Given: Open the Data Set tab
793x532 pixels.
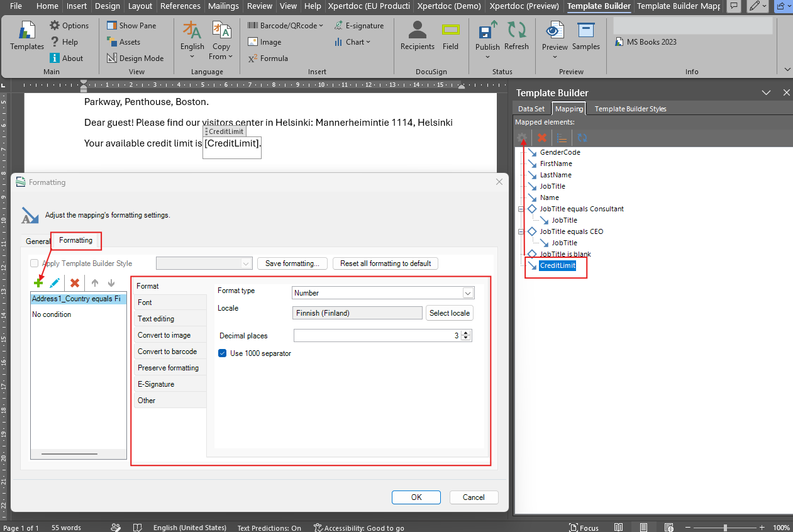Looking at the screenshot, I should coord(531,109).
